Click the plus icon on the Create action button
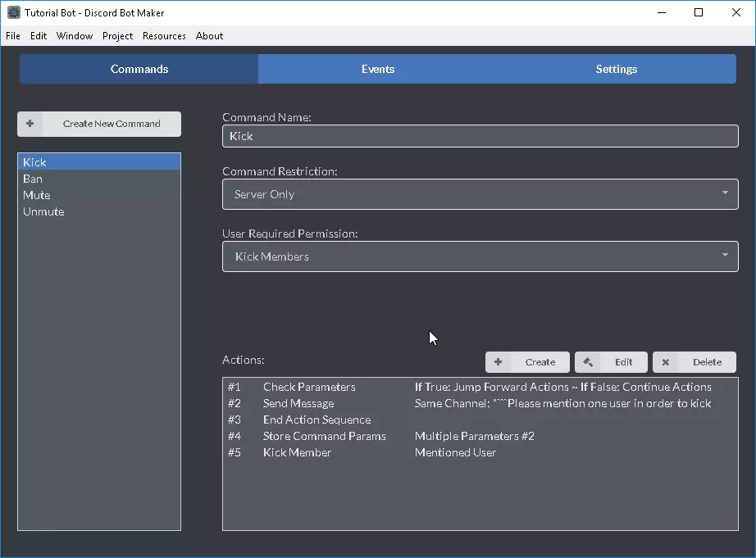This screenshot has height=558, width=756. click(x=498, y=362)
